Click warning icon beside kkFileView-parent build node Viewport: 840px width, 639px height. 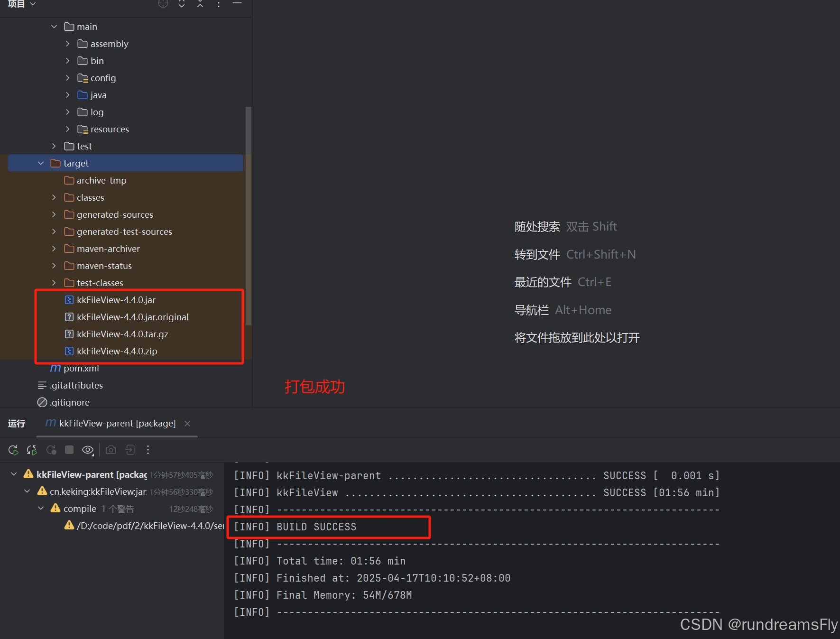click(x=28, y=474)
